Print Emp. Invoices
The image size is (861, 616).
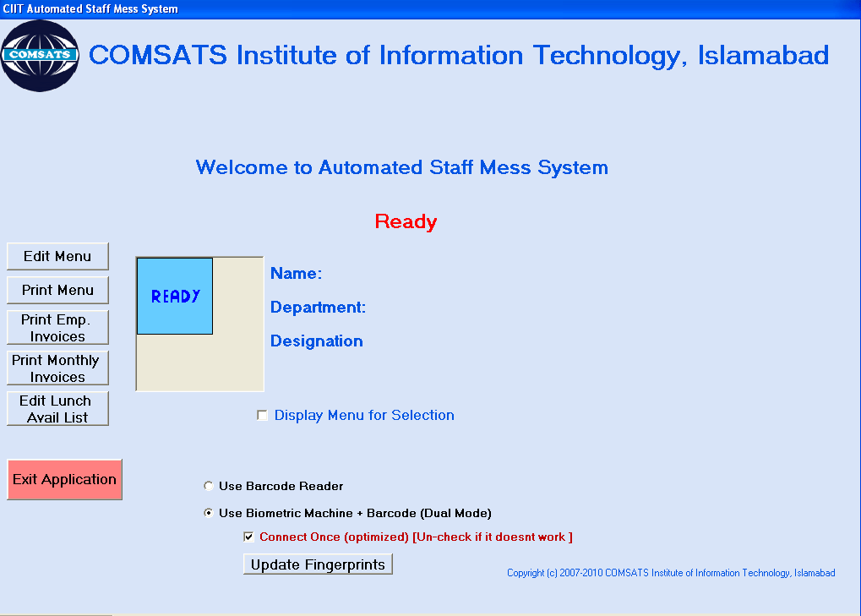tap(57, 328)
